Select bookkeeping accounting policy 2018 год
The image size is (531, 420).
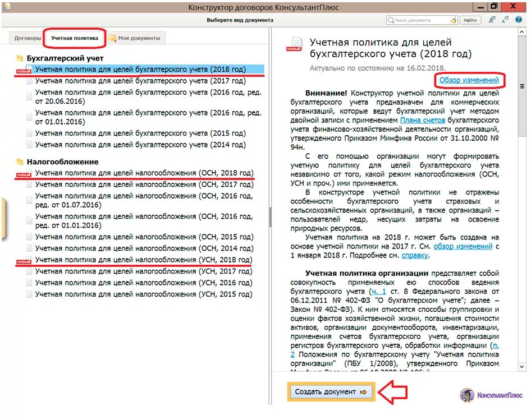(140, 70)
